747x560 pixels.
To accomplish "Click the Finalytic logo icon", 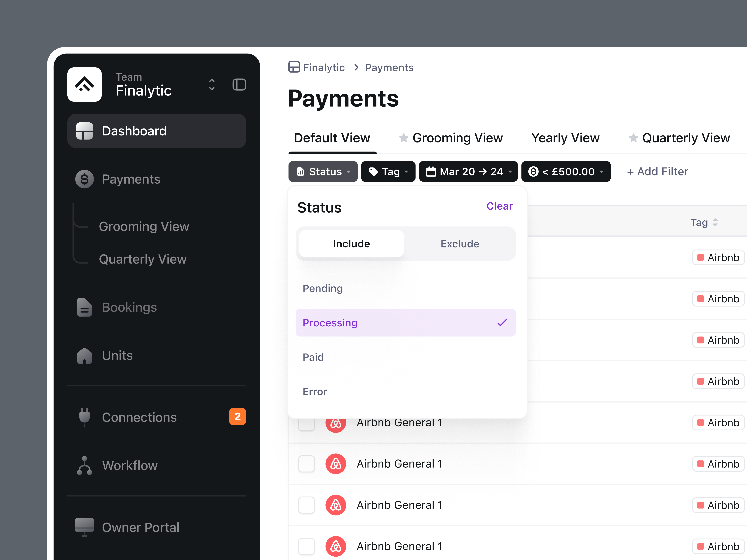I will [84, 84].
